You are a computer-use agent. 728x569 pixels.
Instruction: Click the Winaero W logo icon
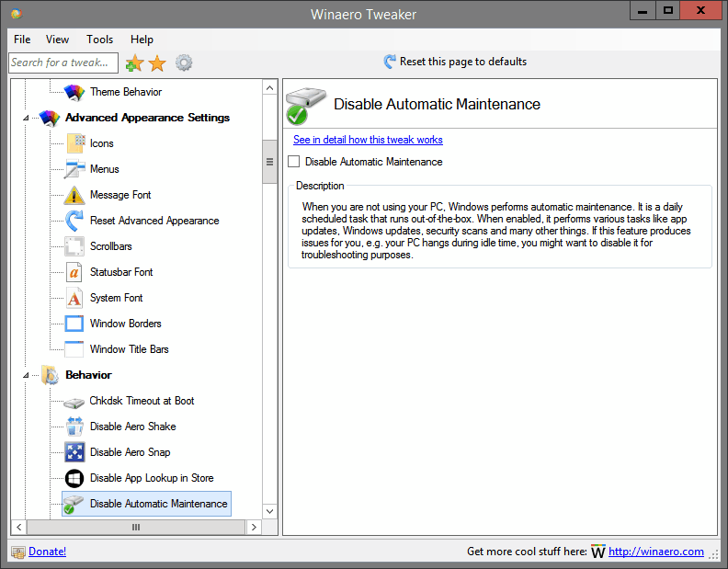point(598,552)
